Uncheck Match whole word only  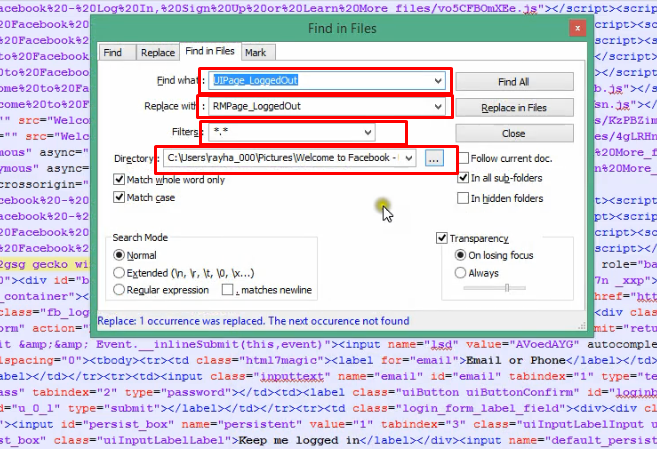click(119, 180)
